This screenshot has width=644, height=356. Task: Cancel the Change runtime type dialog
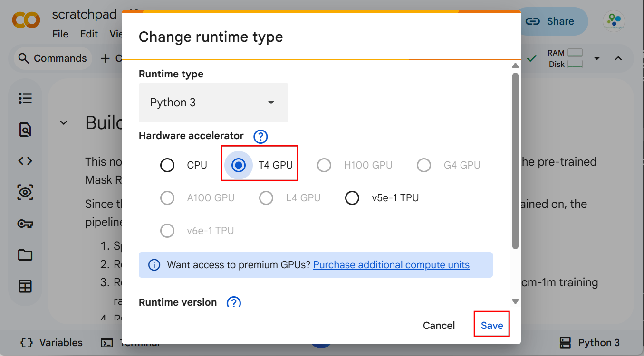(439, 325)
